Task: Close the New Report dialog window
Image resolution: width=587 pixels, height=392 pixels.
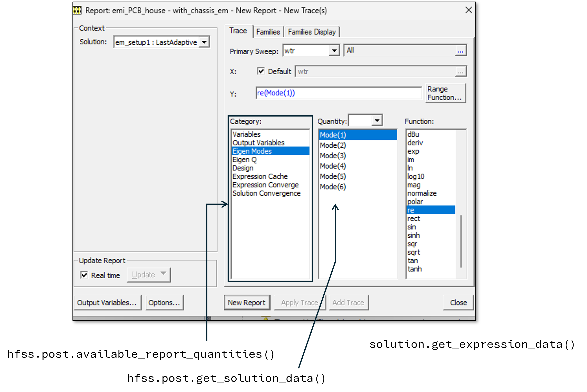Action: 468,10
